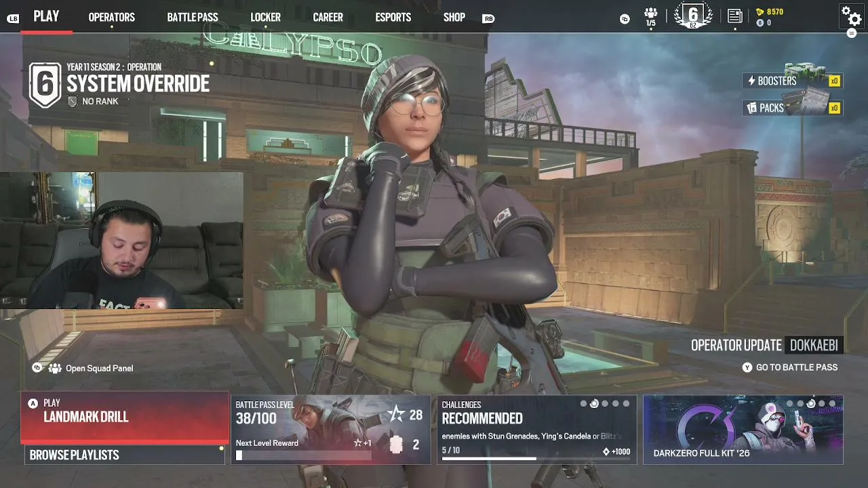Click the Y button icon near Go To Battle Pass

(747, 367)
